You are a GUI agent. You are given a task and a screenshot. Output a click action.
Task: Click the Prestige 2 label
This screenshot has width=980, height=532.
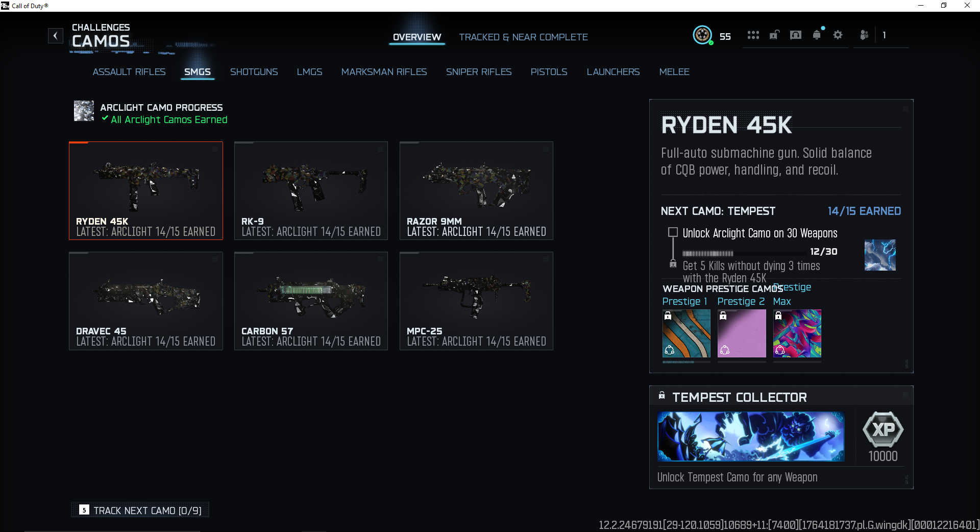pyautogui.click(x=741, y=301)
